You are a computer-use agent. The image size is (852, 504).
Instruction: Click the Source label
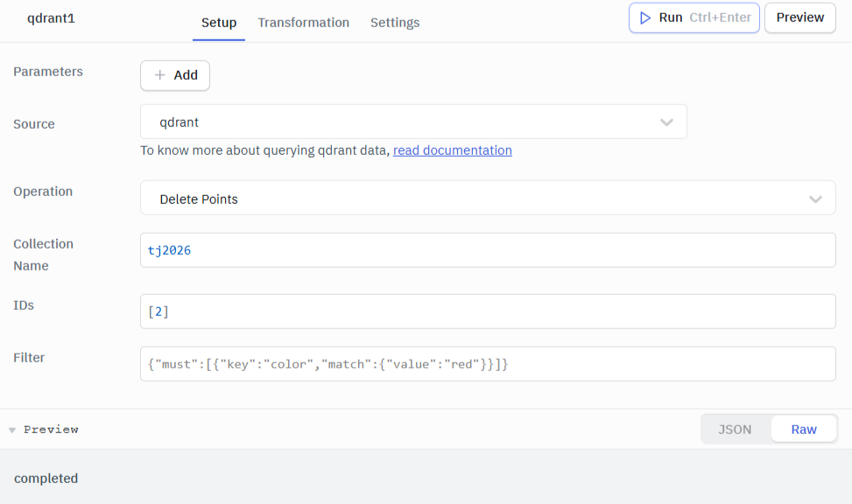tap(33, 124)
